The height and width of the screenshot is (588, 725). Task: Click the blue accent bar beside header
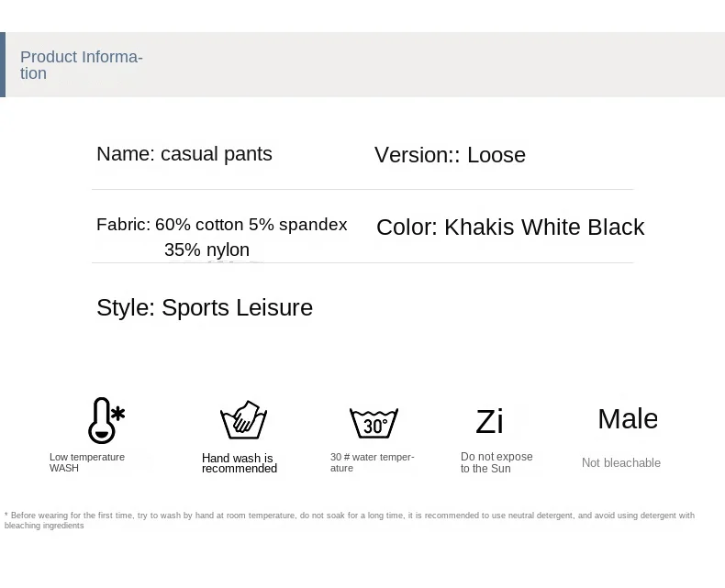[x=3, y=64]
